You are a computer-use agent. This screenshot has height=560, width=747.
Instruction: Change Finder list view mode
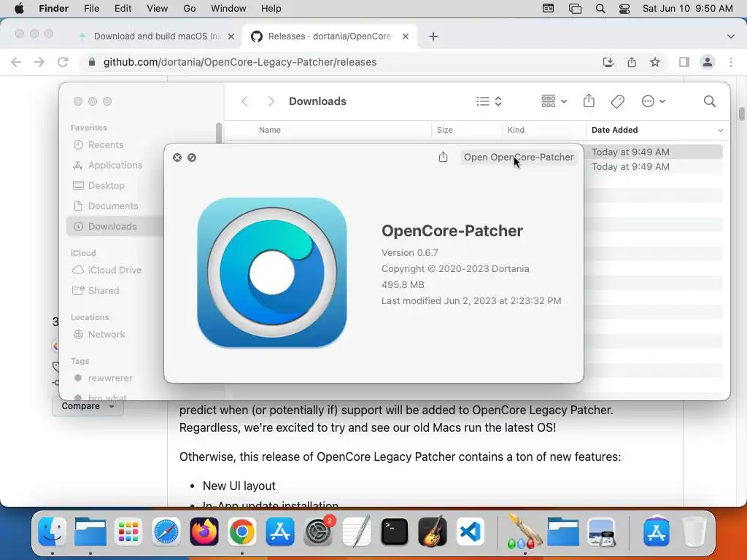point(489,101)
